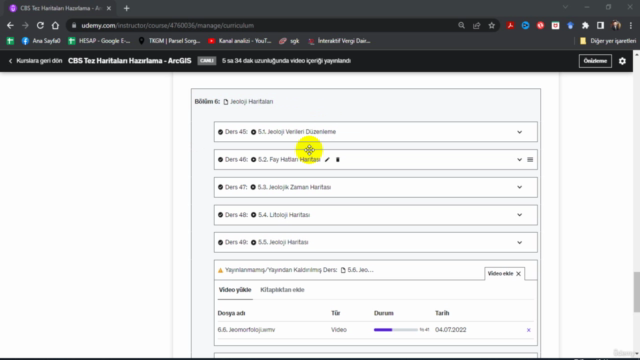Click the video upload progress bar
The image size is (640, 360).
point(396,330)
